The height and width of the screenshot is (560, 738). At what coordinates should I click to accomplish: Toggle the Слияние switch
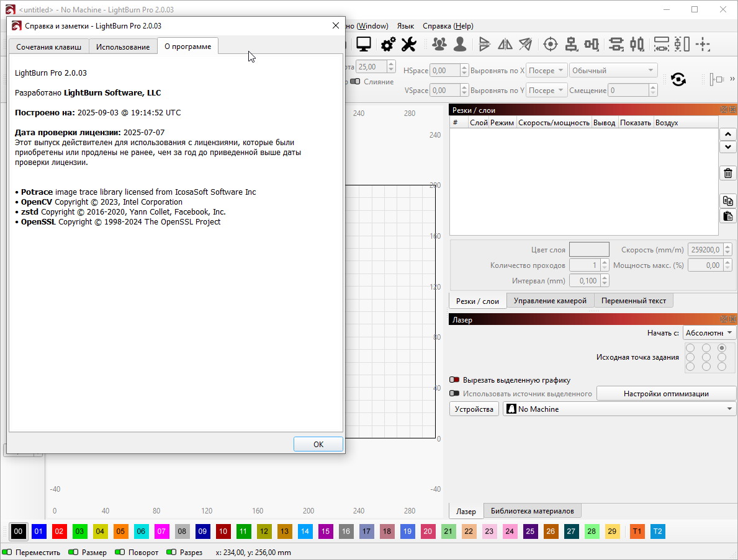[x=356, y=81]
